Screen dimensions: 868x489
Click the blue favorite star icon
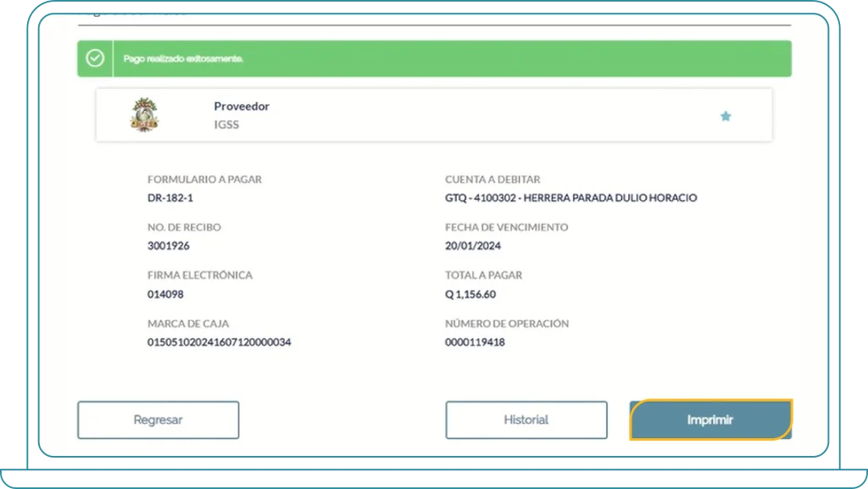(x=726, y=116)
